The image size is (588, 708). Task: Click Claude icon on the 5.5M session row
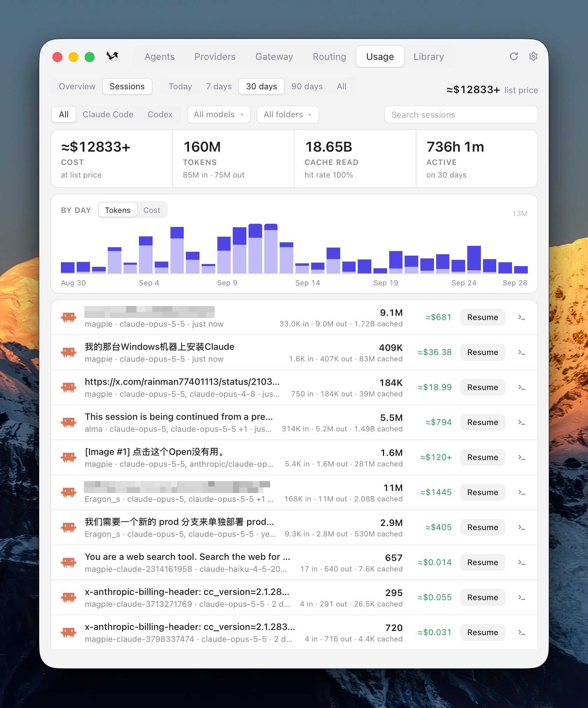pos(69,422)
